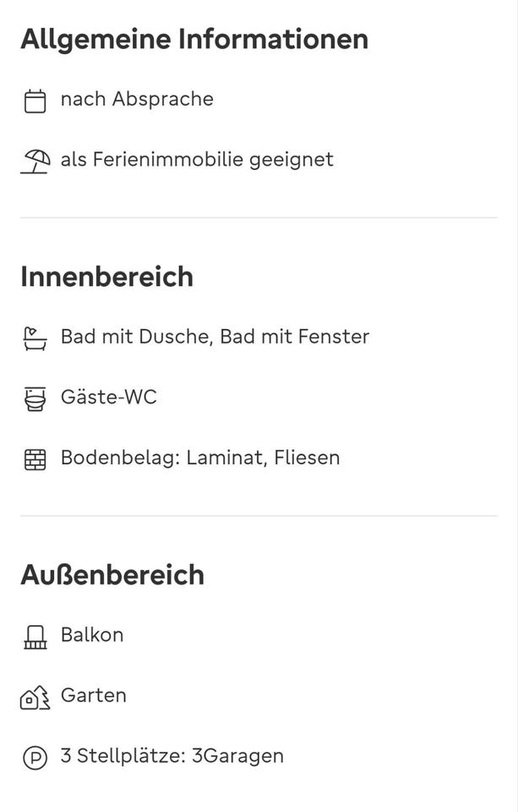Tap the 'Gäste-WC' label
The width and height of the screenshot is (518, 812).
coord(109,398)
